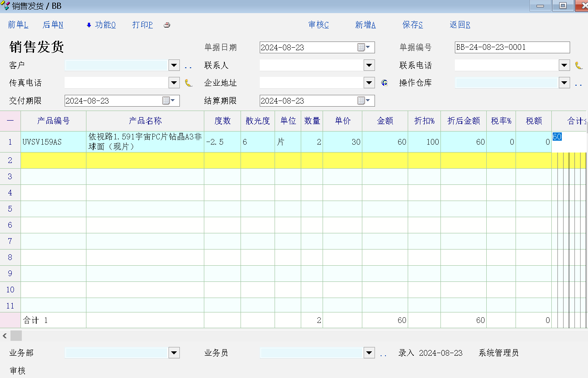Go to the previous document 前单L
The width and height of the screenshot is (588, 378).
click(18, 25)
